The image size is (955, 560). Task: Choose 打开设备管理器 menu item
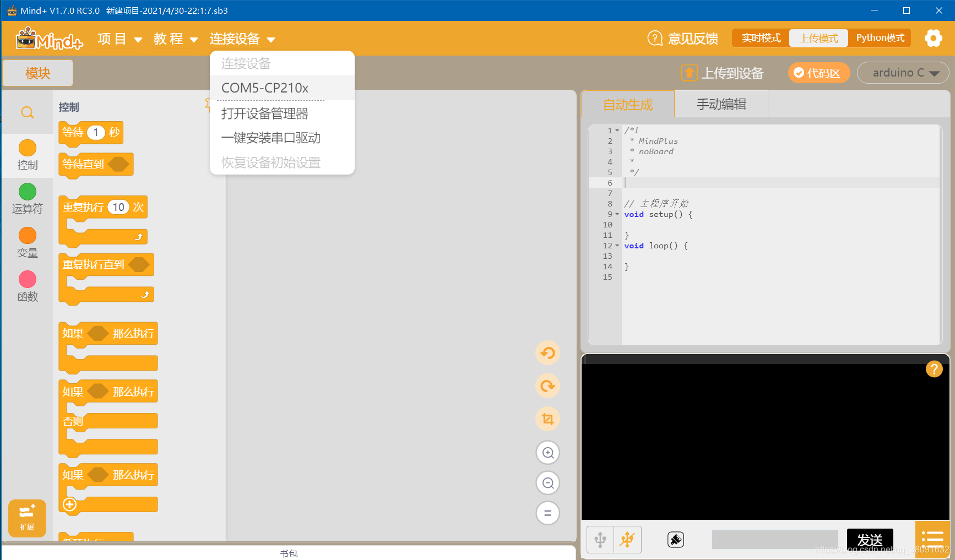(x=282, y=113)
